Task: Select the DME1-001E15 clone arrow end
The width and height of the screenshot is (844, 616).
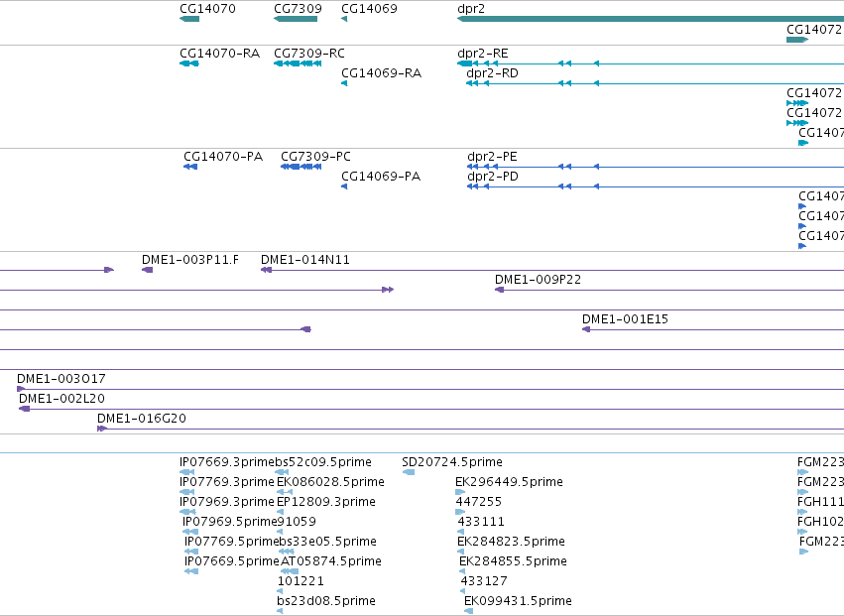Action: tap(586, 329)
